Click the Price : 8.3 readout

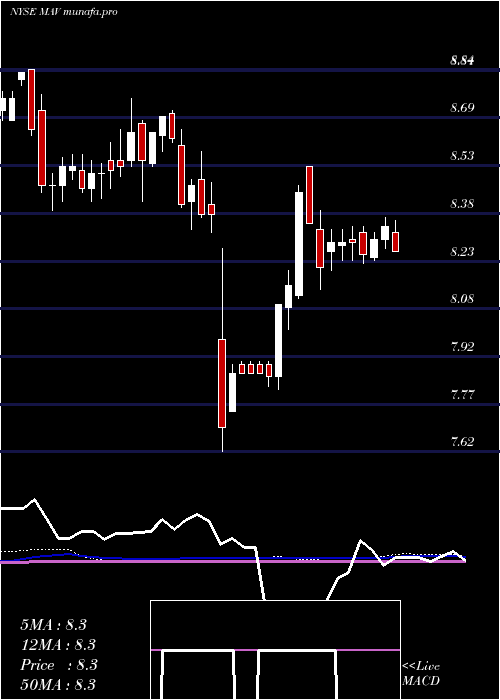pyautogui.click(x=58, y=665)
